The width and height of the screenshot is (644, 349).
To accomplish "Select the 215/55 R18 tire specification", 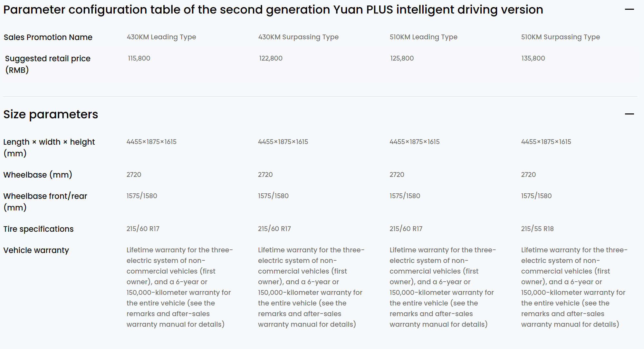I will tap(537, 229).
